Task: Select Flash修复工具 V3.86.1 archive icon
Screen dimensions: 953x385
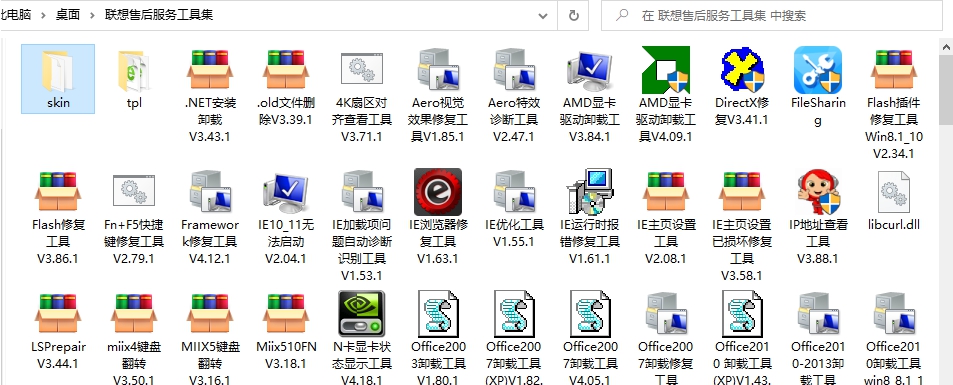Action: [x=58, y=192]
